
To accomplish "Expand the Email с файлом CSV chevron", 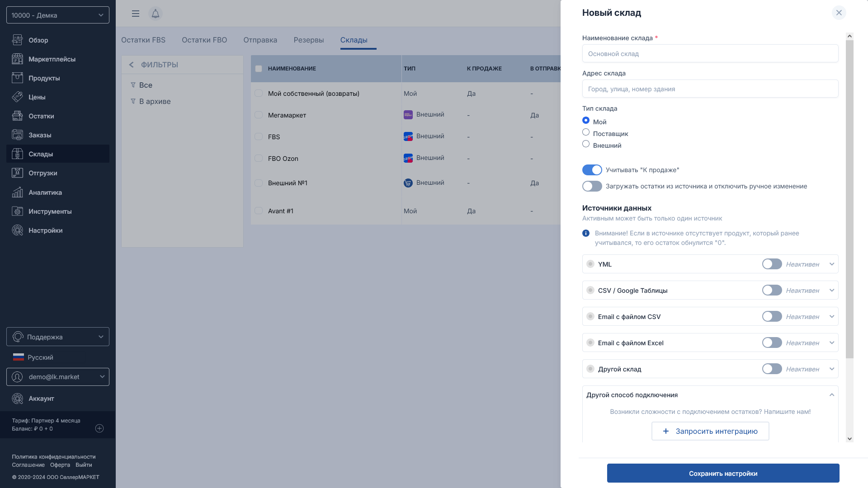I will [832, 316].
